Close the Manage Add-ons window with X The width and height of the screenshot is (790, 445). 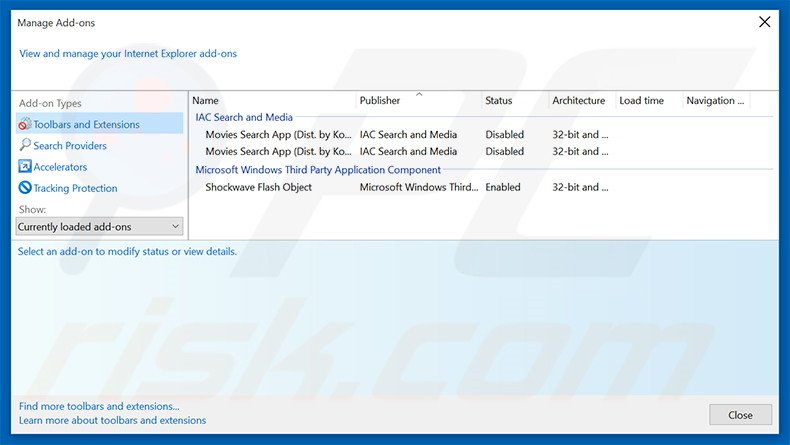tap(764, 22)
